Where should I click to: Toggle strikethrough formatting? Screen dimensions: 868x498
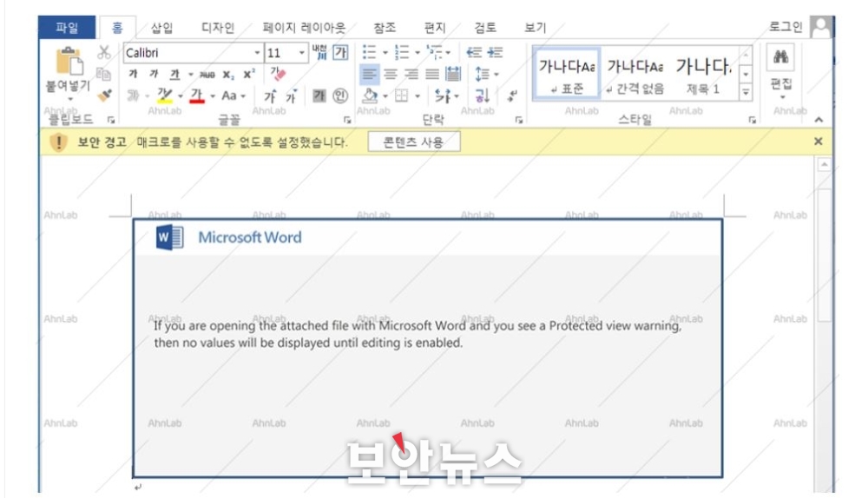click(207, 75)
